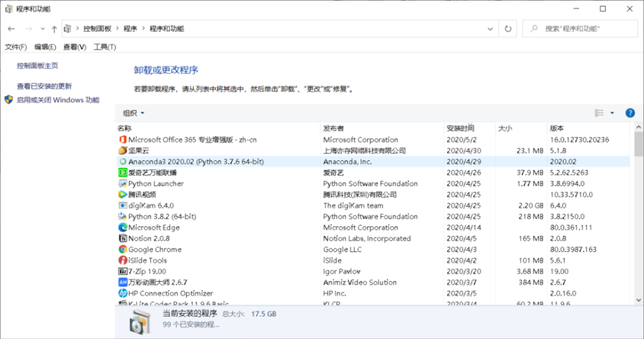Click the scrollbar down arrow

[638, 300]
